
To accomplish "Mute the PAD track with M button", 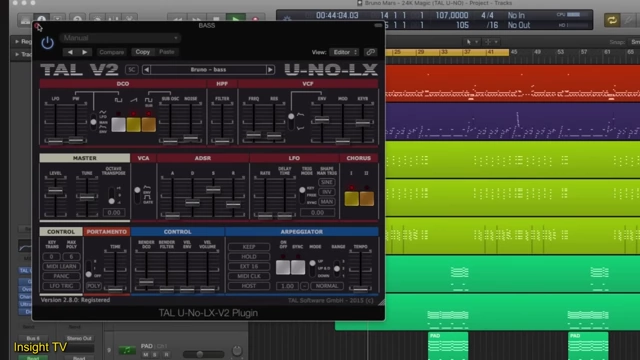I will [x=146, y=355].
